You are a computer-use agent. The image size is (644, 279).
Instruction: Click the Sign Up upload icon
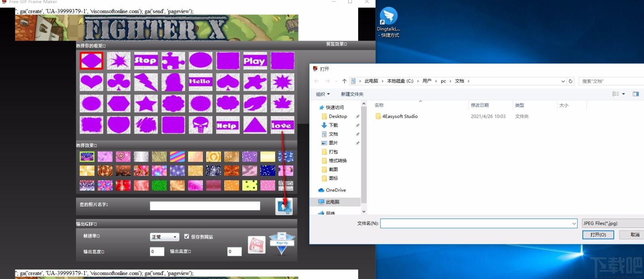[282, 243]
